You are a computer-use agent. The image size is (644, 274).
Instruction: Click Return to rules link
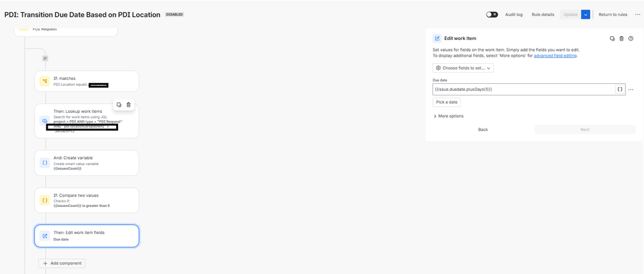tap(613, 14)
